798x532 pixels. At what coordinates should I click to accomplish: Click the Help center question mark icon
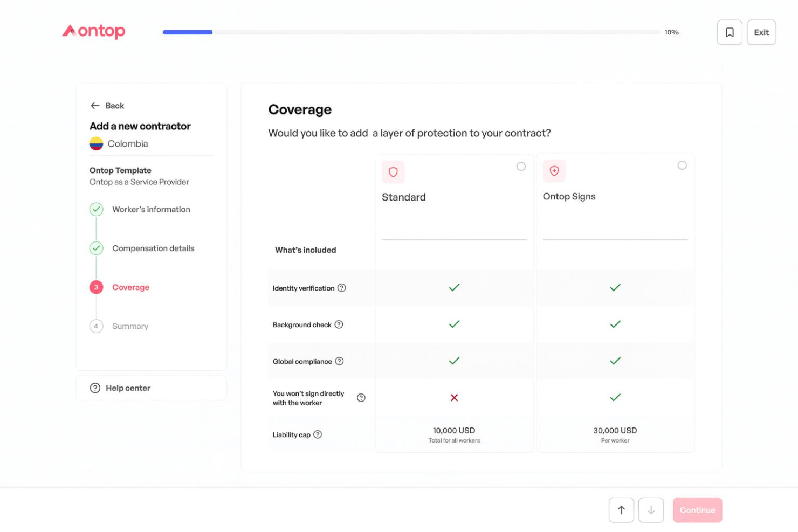[95, 388]
